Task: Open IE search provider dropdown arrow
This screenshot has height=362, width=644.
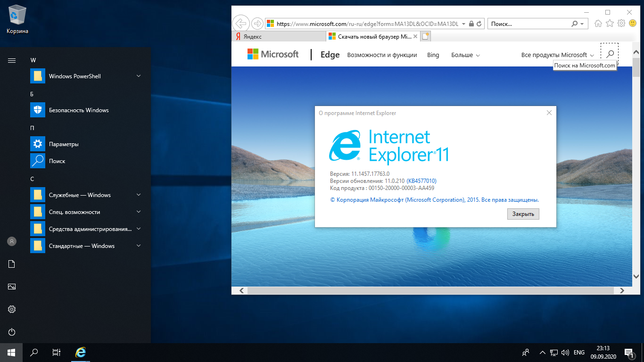Action: (582, 24)
